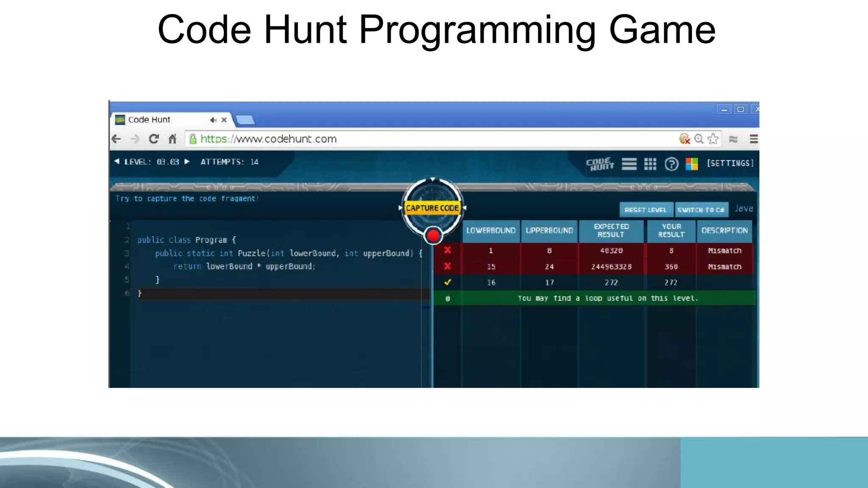This screenshot has height=488, width=868.
Task: Click 'Try to capture the code fragment!' text
Action: [187, 198]
